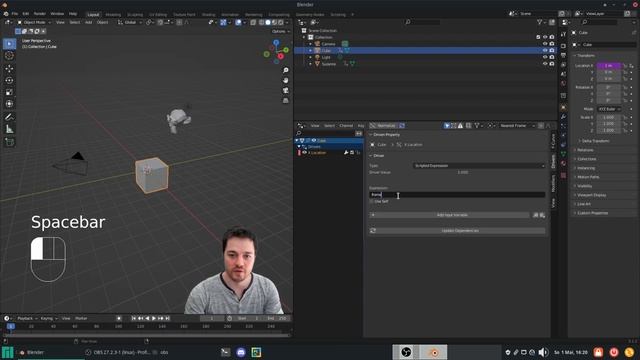640x360 pixels.
Task: Click the viewport zoom magnifier icon
Action: point(286,71)
